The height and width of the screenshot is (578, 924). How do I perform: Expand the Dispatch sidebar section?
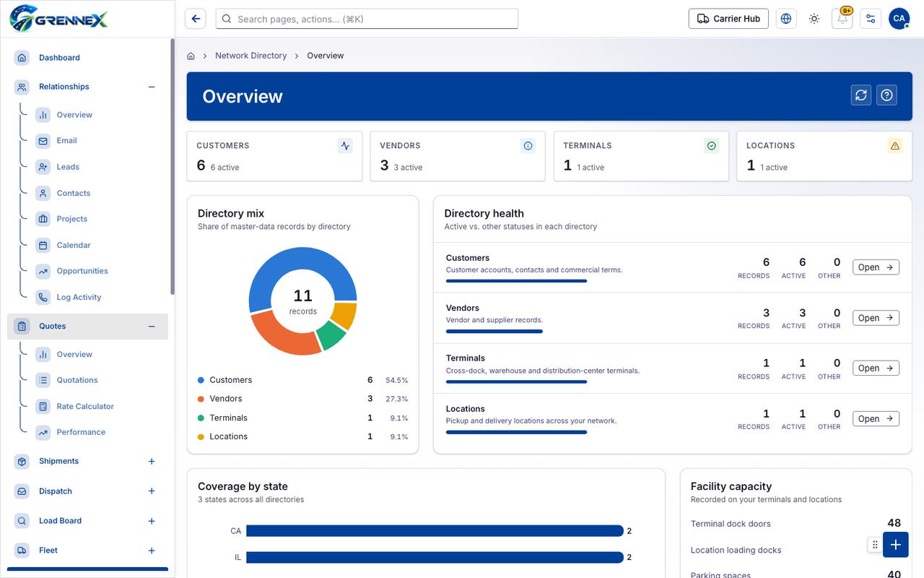pos(152,491)
